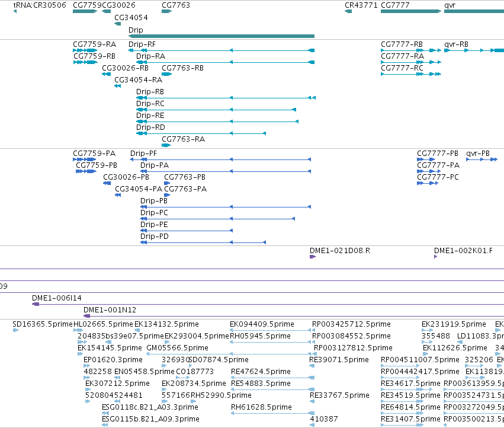Viewport: 504px width, 428px height.
Task: Select the CG7763-PA protein label
Action: coord(185,189)
